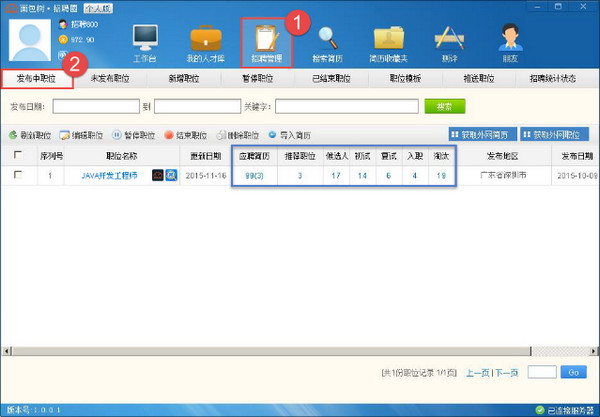Viewport: 600px width, 417px height.
Task: Focus the keyword search field
Action: tap(347, 106)
